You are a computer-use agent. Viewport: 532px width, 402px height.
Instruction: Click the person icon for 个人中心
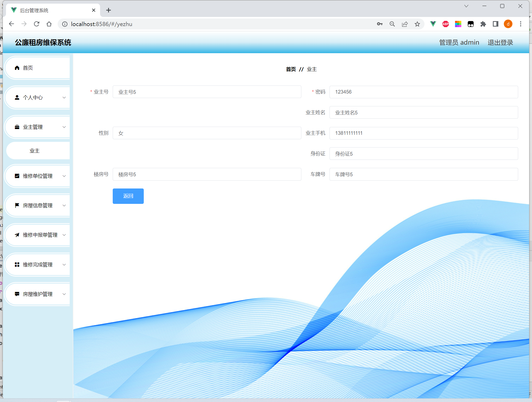click(17, 98)
